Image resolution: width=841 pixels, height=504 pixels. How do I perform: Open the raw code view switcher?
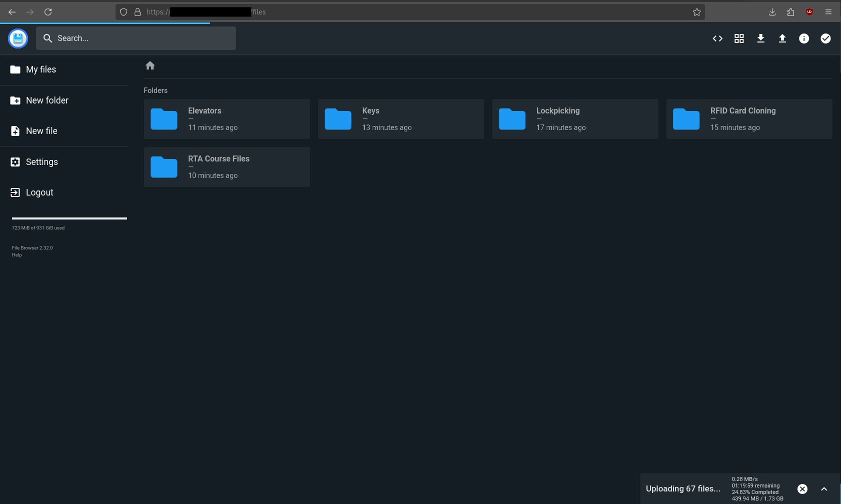pos(717,38)
